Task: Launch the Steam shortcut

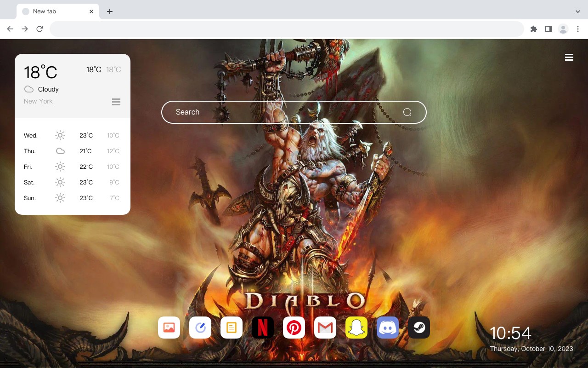Action: [x=419, y=328]
